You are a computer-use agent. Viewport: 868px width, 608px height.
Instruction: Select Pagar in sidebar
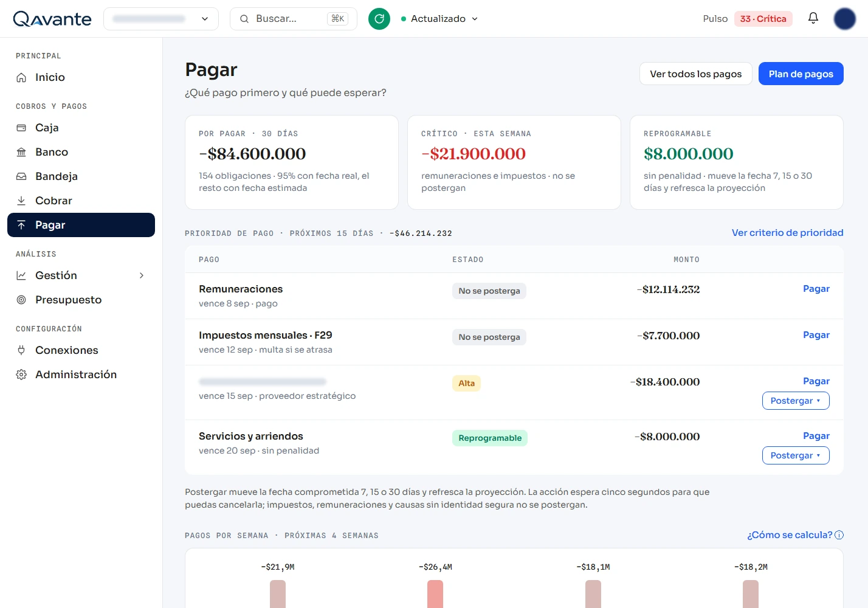coord(81,225)
